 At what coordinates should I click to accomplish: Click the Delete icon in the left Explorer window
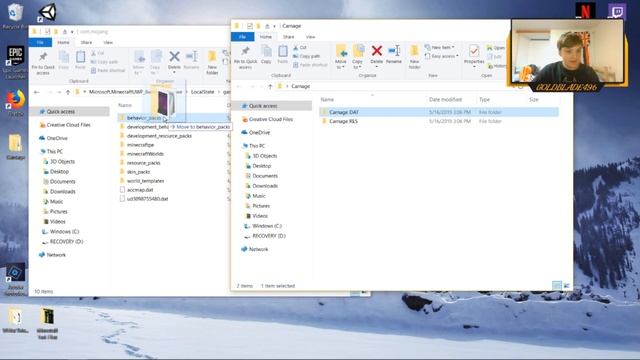(174, 57)
